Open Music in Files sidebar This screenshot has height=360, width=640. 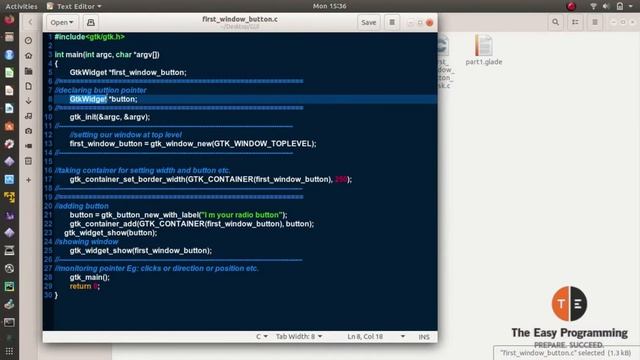point(28,116)
